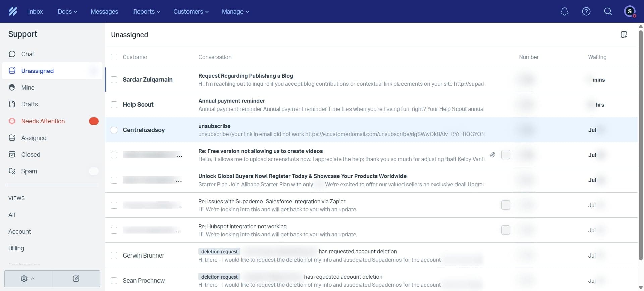Click the new conversation compose icon
This screenshot has width=644, height=291.
tap(76, 279)
